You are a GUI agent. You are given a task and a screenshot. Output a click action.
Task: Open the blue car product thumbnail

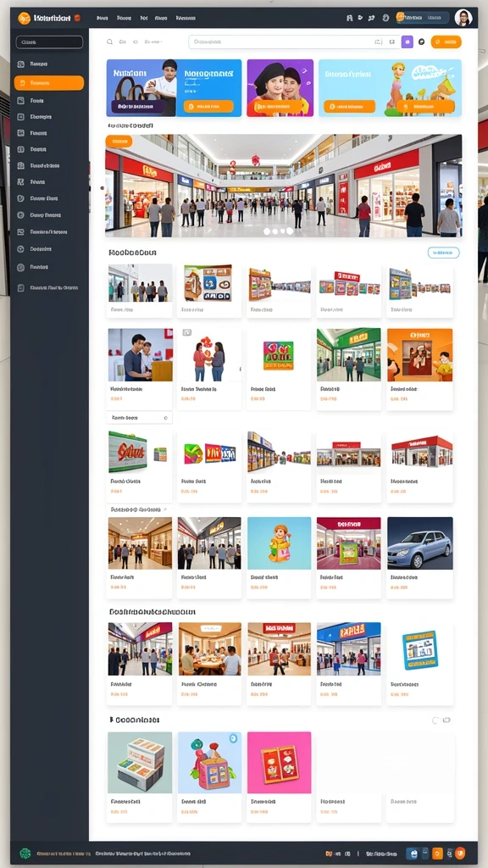[x=420, y=543]
